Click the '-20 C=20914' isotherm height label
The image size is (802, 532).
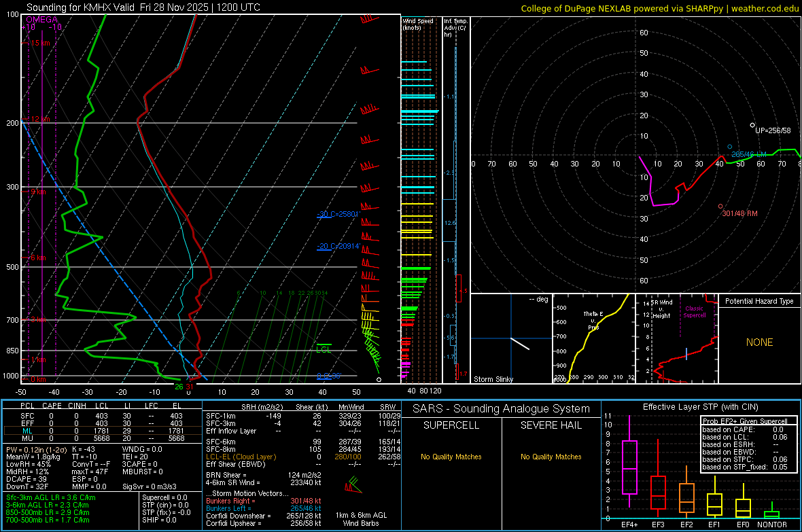tap(338, 246)
